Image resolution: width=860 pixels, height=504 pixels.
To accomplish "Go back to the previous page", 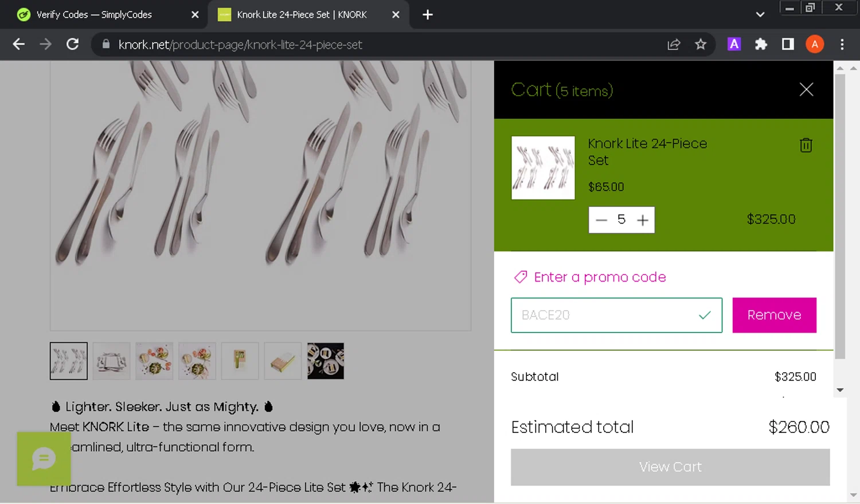I will (x=18, y=44).
